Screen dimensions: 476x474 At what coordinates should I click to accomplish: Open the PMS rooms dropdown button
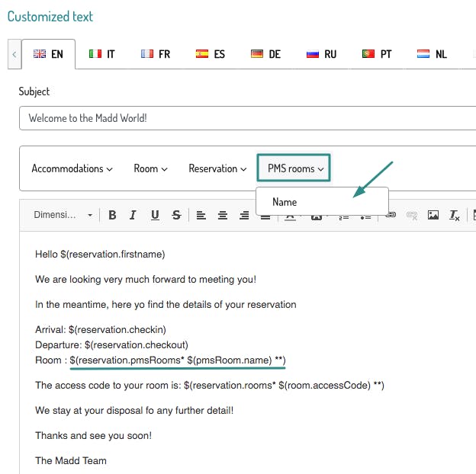(x=294, y=168)
